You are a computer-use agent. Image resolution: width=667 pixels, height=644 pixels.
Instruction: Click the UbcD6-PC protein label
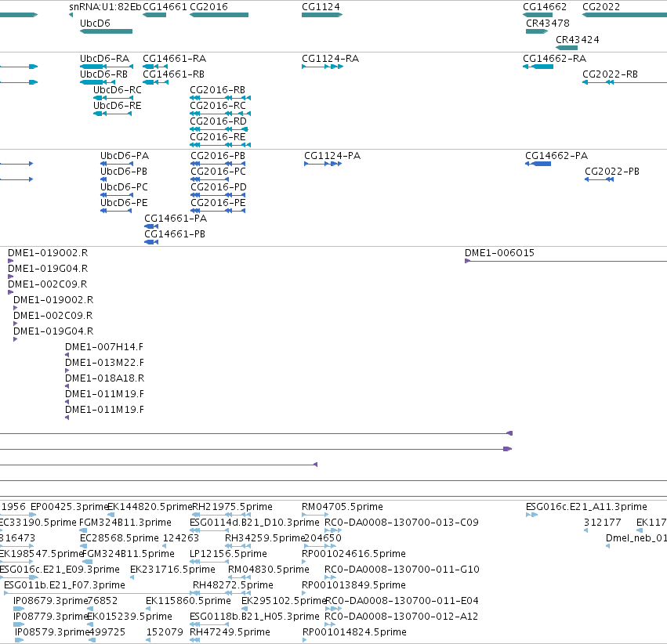click(124, 187)
